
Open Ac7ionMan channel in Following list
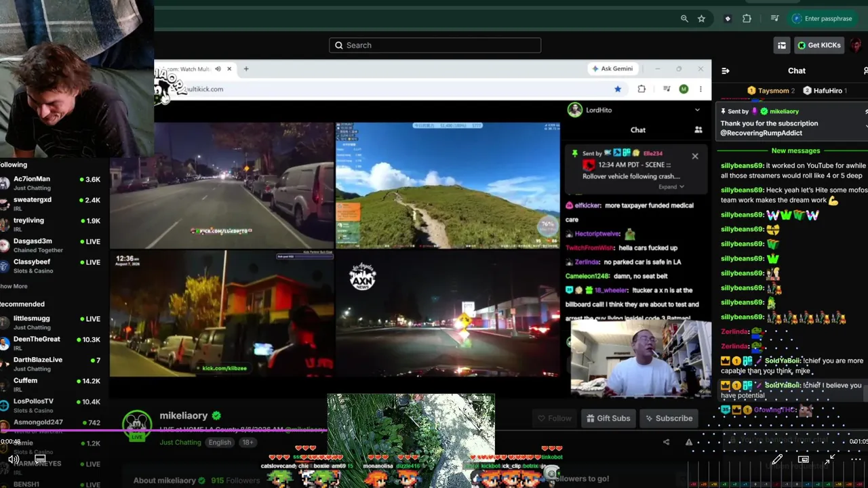point(52,183)
